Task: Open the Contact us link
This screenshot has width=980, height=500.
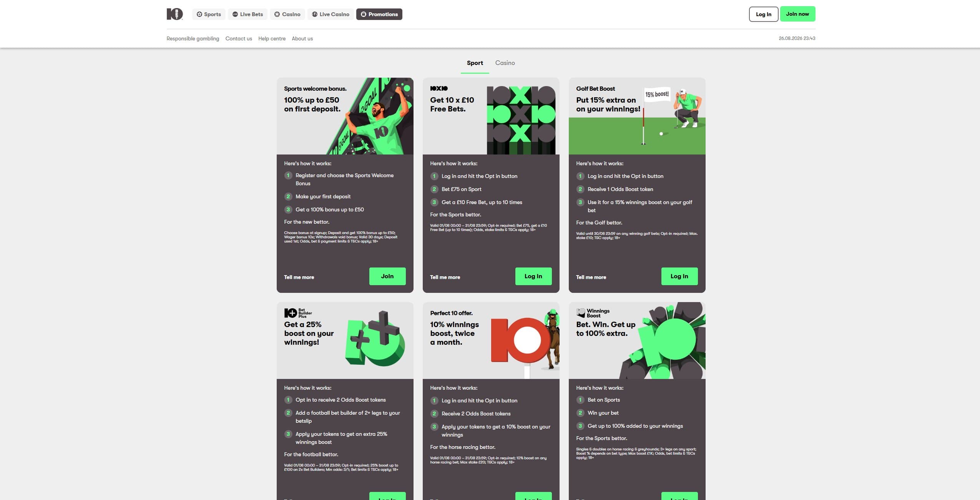Action: click(x=239, y=38)
